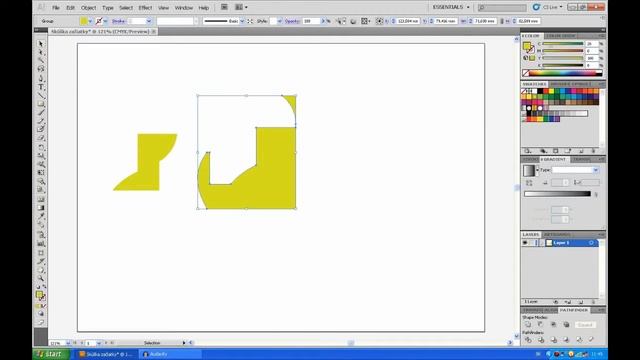Click the Divide pathfinder icon

528,340
